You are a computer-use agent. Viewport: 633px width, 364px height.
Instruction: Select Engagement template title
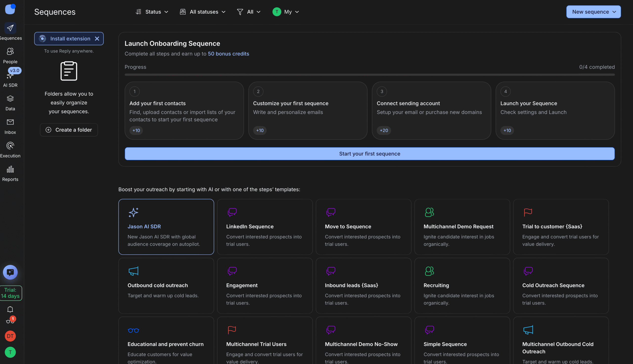(242, 285)
